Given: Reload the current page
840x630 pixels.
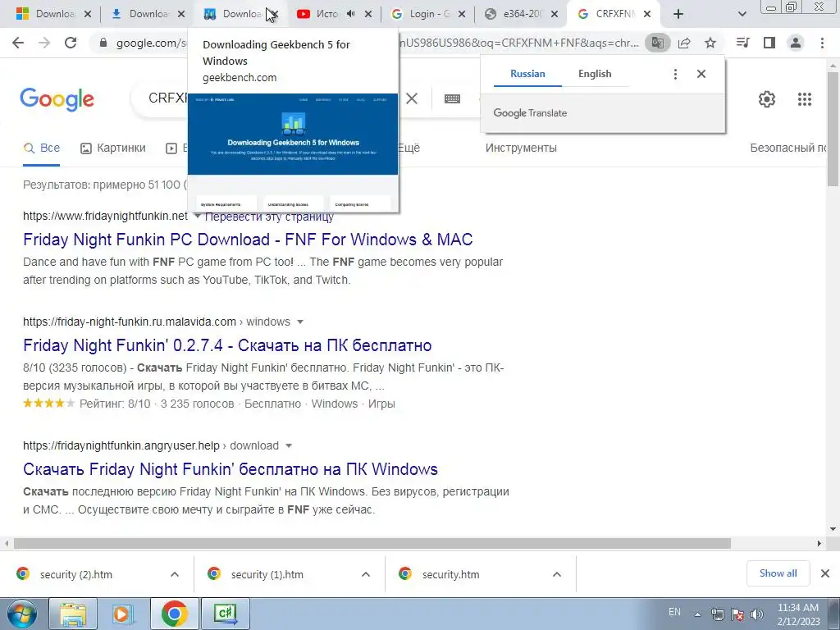Looking at the screenshot, I should [71, 43].
